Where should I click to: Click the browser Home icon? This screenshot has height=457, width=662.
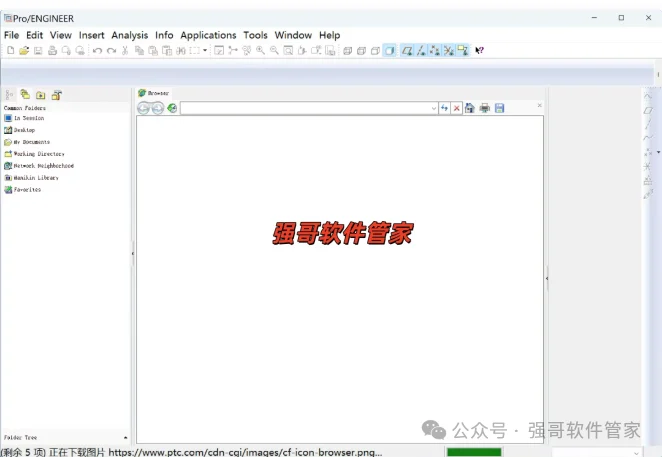[x=470, y=108]
